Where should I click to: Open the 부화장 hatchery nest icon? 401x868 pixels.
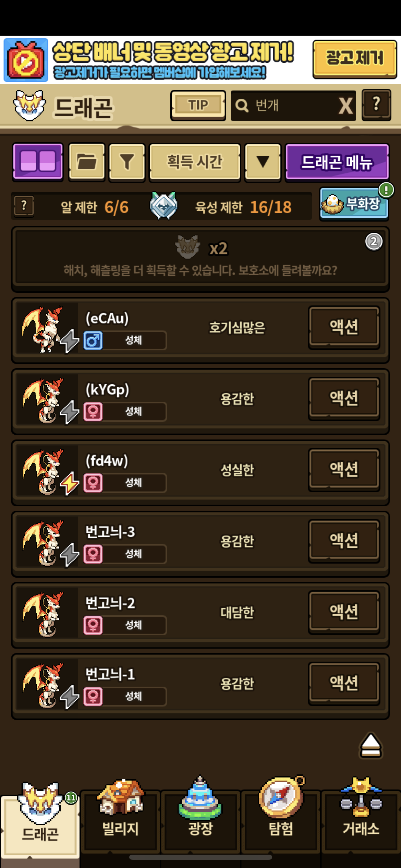pos(354,204)
